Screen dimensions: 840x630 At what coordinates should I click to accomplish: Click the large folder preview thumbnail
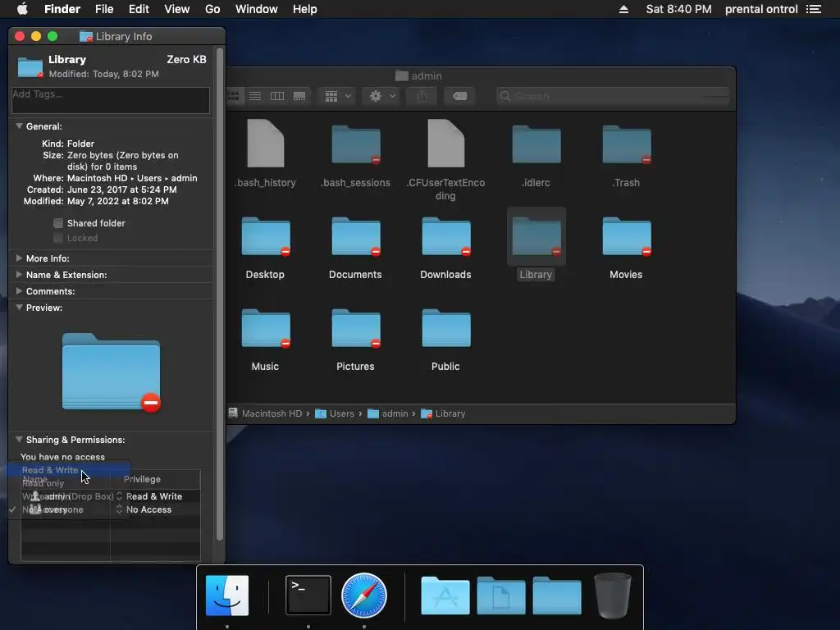tap(112, 372)
